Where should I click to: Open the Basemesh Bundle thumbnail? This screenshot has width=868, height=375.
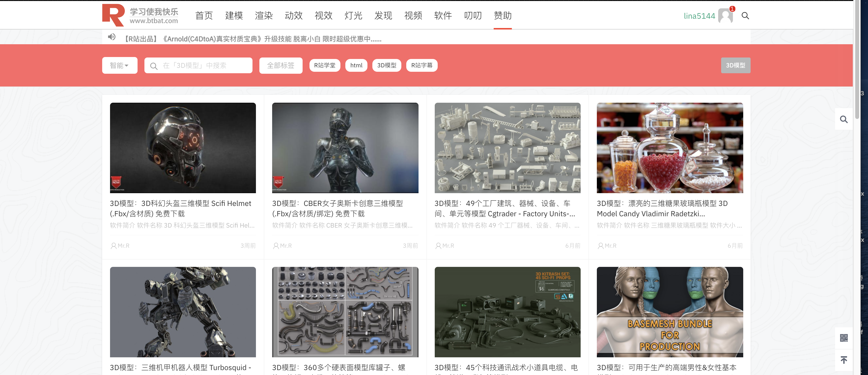click(670, 312)
